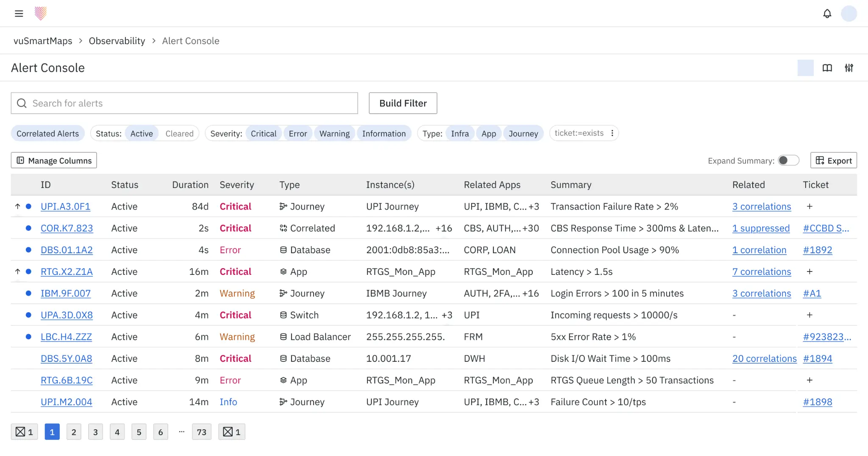
Task: Toggle the Expand Summary switch
Action: [788, 160]
